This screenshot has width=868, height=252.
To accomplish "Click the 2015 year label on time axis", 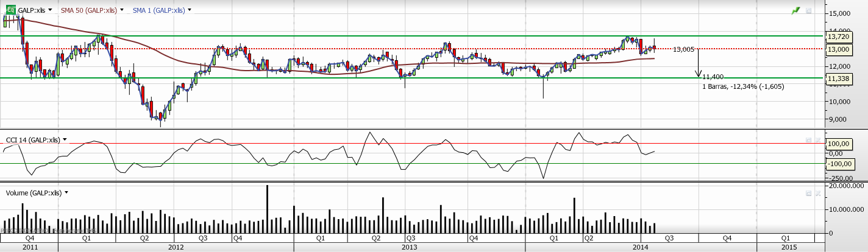I will coord(789,247).
